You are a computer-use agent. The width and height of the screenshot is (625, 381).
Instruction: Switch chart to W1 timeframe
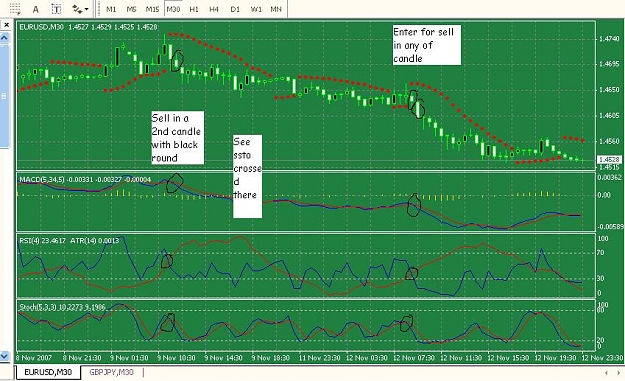coord(256,9)
